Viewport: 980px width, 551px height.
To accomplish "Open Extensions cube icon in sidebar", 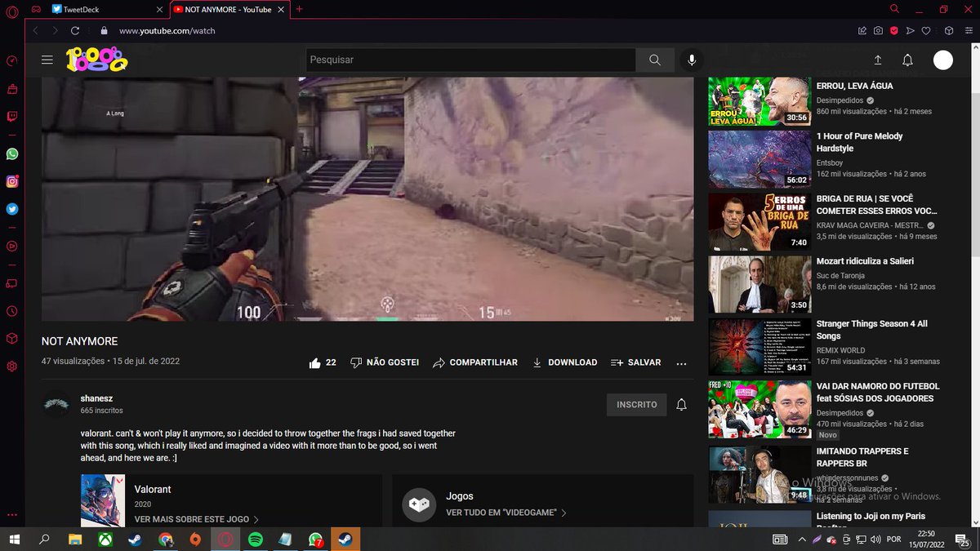I will coord(11,338).
